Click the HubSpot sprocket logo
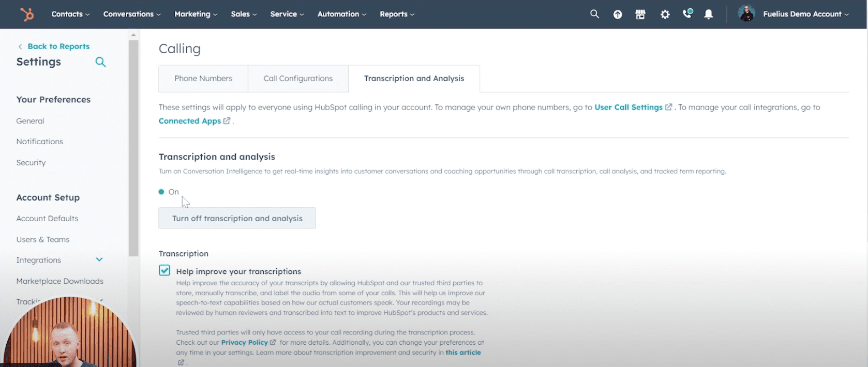 [x=26, y=14]
